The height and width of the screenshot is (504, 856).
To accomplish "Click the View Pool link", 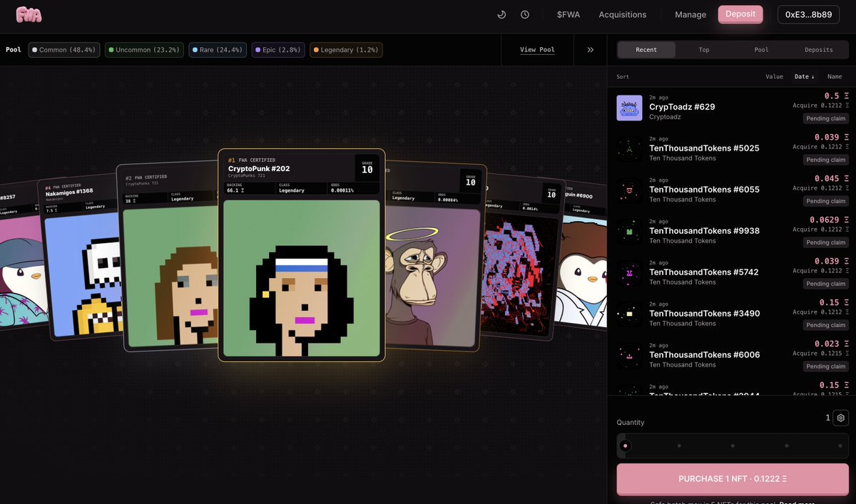I will click(537, 50).
